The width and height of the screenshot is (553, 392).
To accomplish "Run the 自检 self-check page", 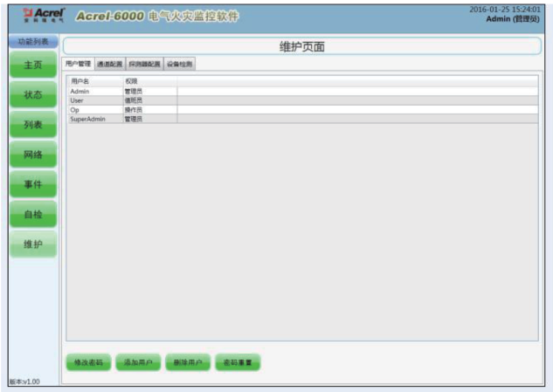I will (33, 215).
